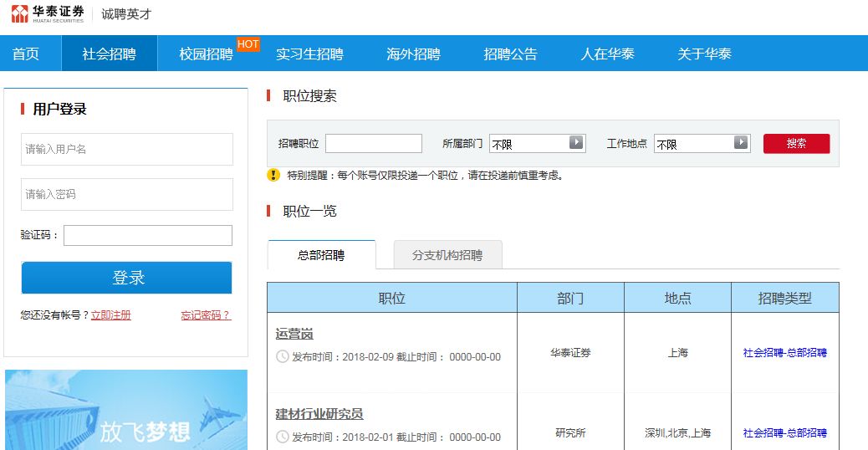Open 社会招聘 navigation item
The height and width of the screenshot is (450, 868).
[x=109, y=54]
